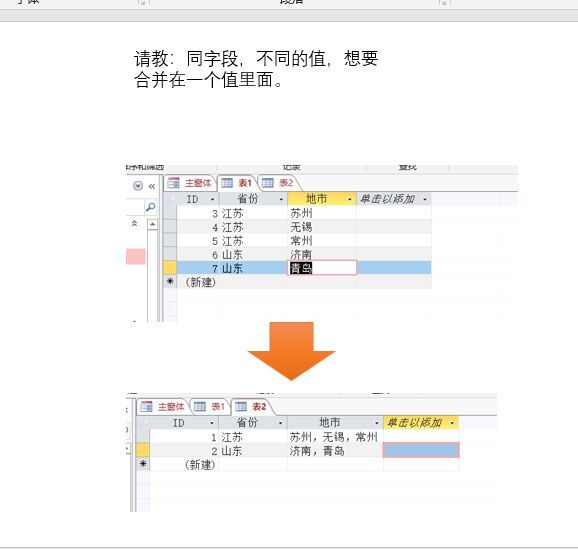Click 主窗体 form icon in upper tab bar
The width and height of the screenshot is (578, 549).
point(173,183)
